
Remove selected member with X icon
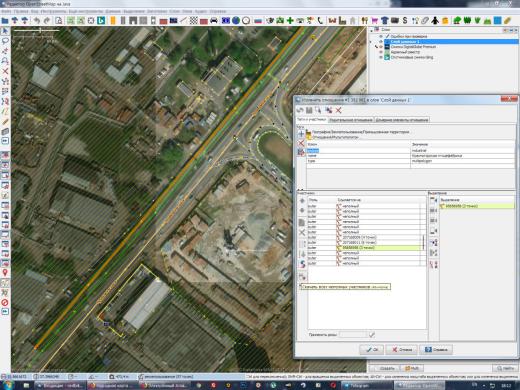pos(302,232)
